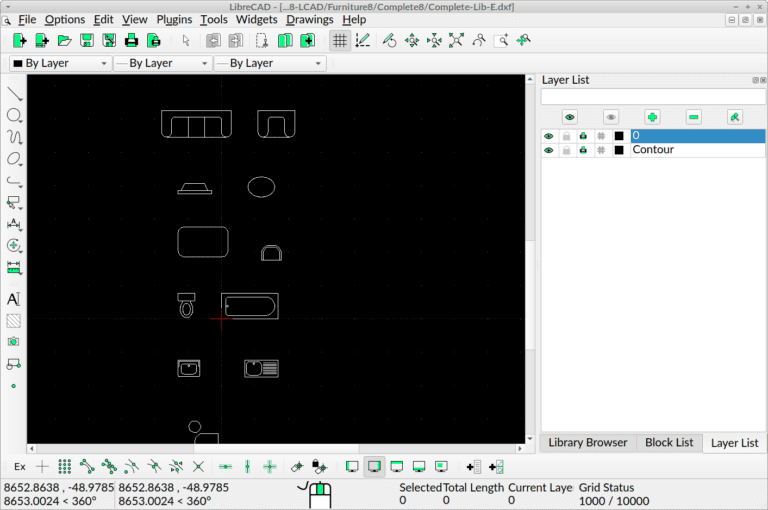Screen dimensions: 768x510
Task: Select the Line tool in left toolbar
Action: pyautogui.click(x=14, y=94)
